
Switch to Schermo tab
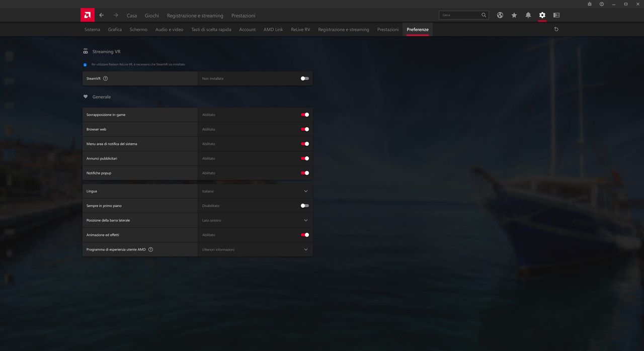coord(138,30)
